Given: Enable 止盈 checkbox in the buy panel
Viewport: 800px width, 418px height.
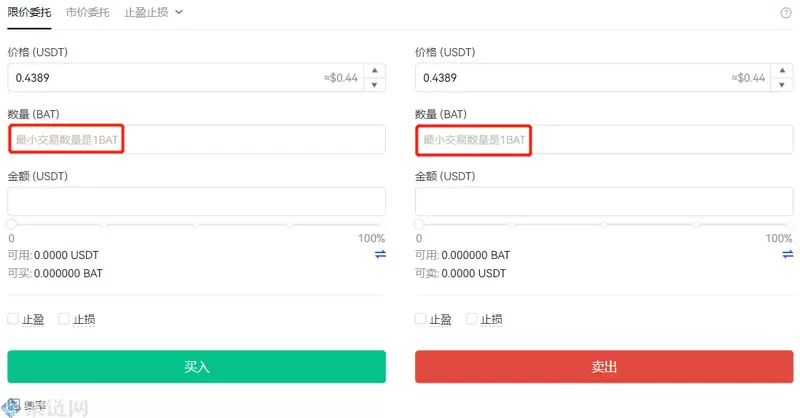Looking at the screenshot, I should coord(13,319).
